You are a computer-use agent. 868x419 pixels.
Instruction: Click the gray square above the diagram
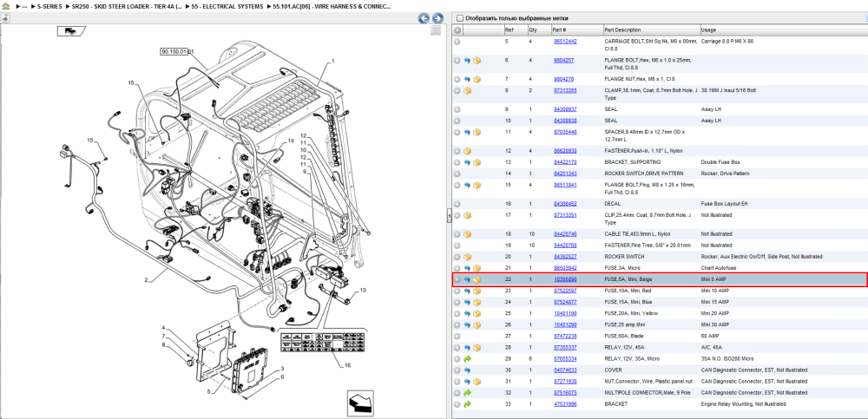(x=437, y=30)
